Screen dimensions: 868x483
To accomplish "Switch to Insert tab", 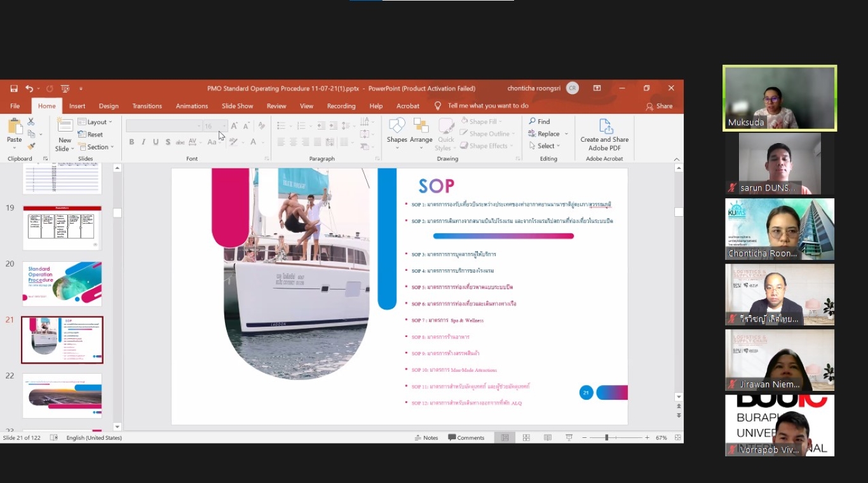I will tap(78, 106).
